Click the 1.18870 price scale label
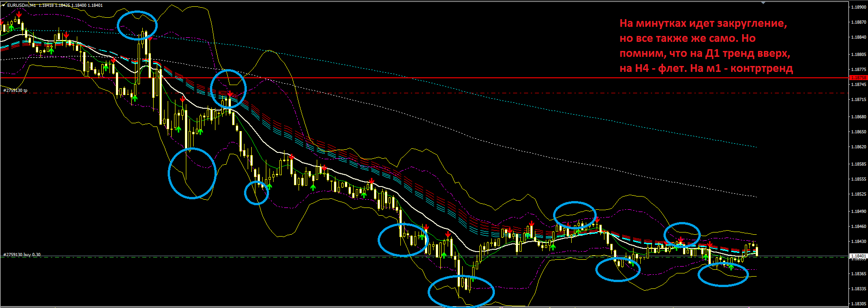The width and height of the screenshot is (868, 308). [858, 22]
